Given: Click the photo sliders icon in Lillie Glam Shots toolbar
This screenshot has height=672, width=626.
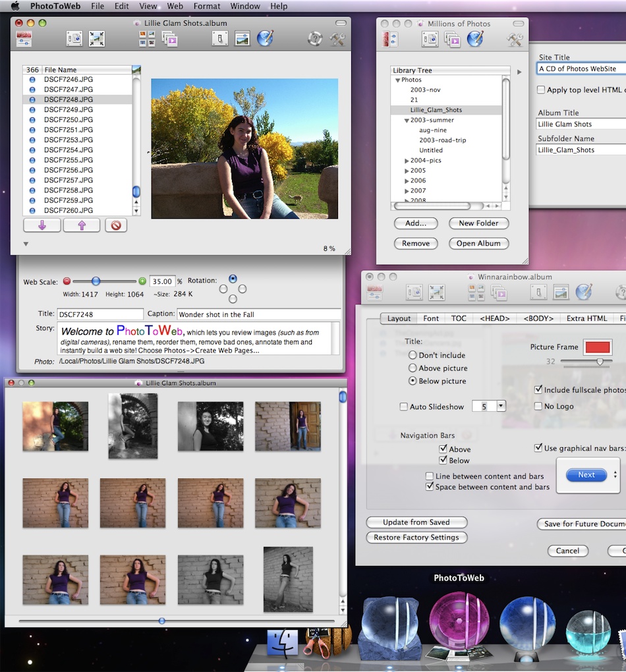Looking at the screenshot, I should tap(24, 39).
